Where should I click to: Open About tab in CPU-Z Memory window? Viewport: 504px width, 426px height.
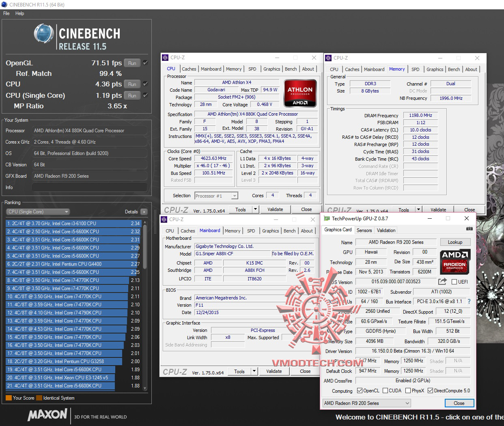click(471, 69)
